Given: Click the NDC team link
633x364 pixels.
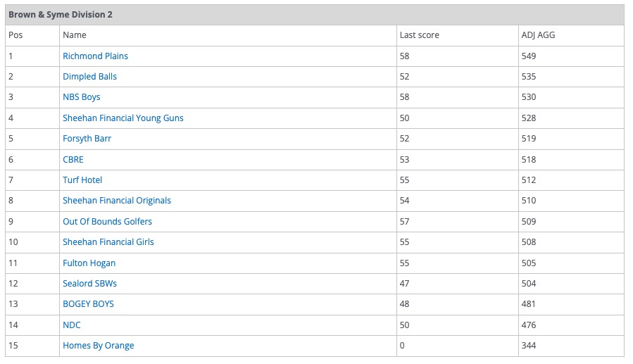Looking at the screenshot, I should click(72, 325).
